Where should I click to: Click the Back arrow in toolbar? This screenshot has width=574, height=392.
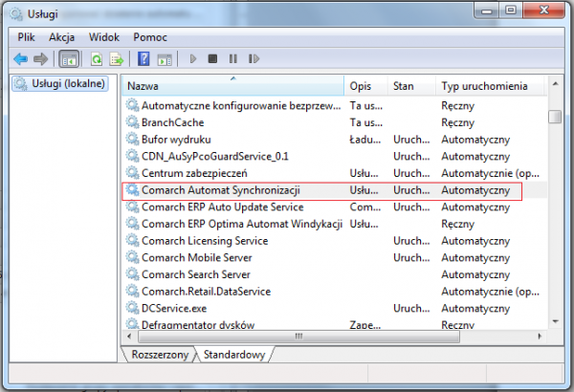(21, 58)
